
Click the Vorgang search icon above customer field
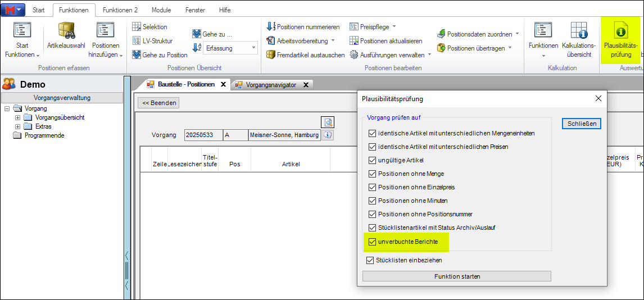pyautogui.click(x=328, y=122)
